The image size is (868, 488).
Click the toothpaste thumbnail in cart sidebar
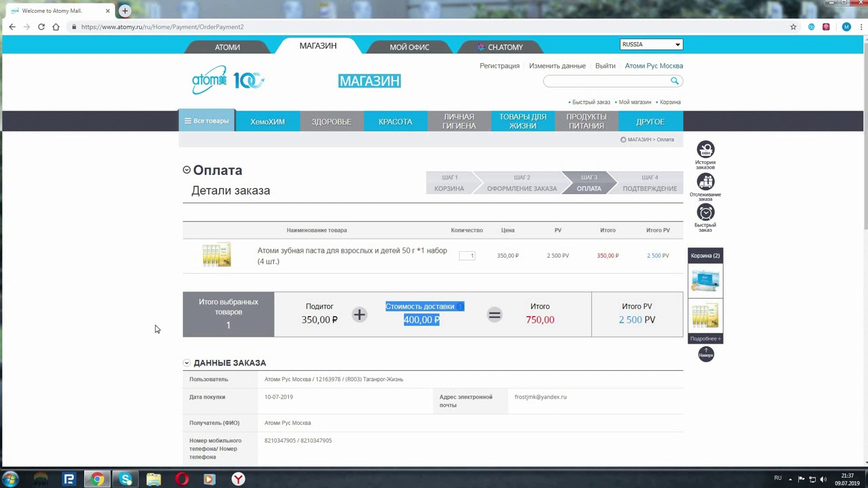[x=705, y=316]
